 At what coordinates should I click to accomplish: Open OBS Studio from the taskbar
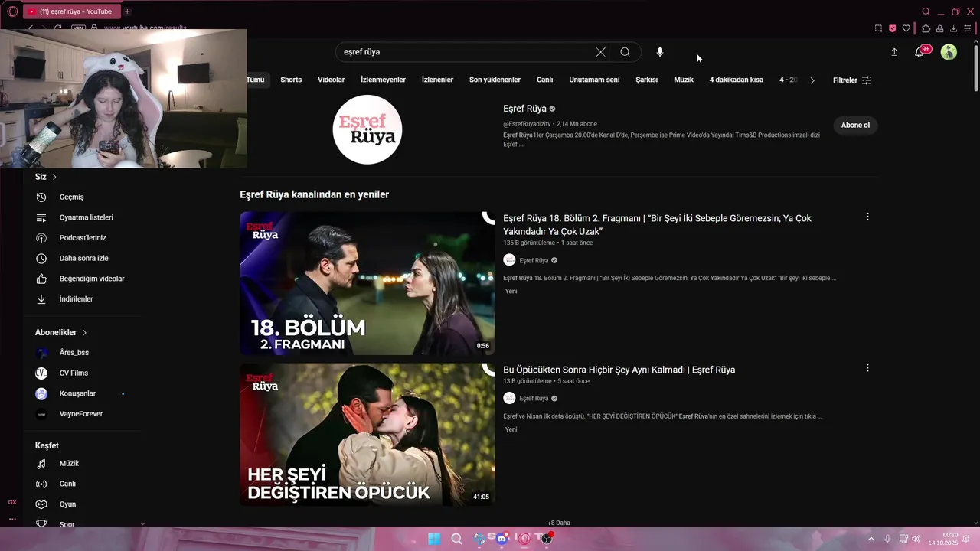(x=547, y=539)
